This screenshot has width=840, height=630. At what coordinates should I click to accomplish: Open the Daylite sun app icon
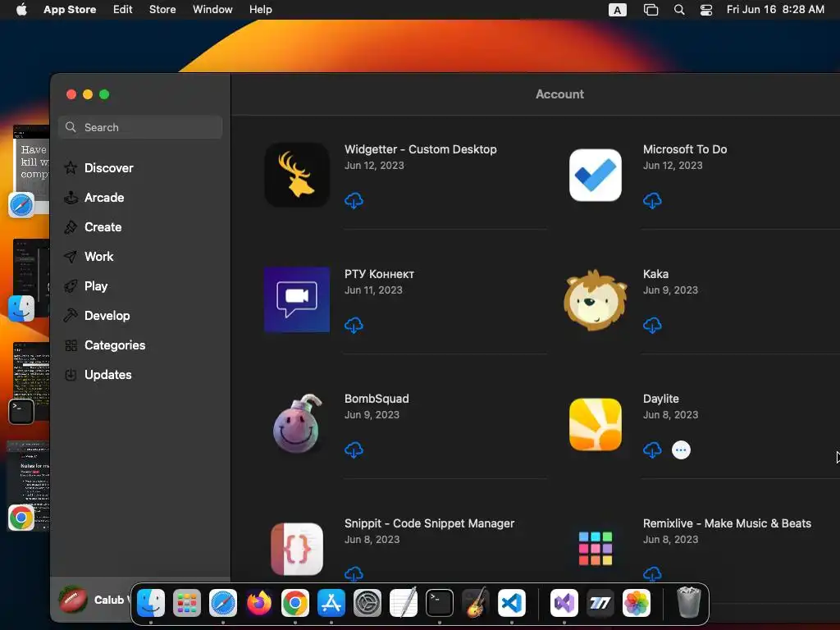coord(596,424)
